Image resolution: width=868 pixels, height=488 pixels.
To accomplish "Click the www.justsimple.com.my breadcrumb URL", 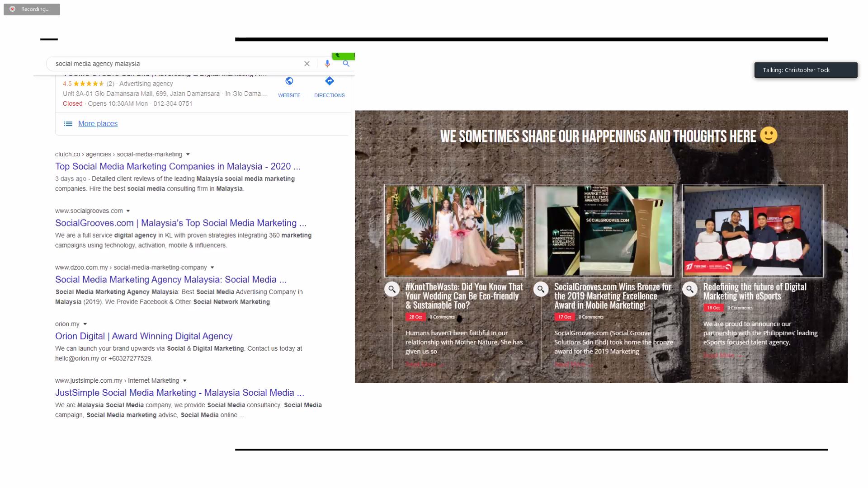I will pos(117,381).
